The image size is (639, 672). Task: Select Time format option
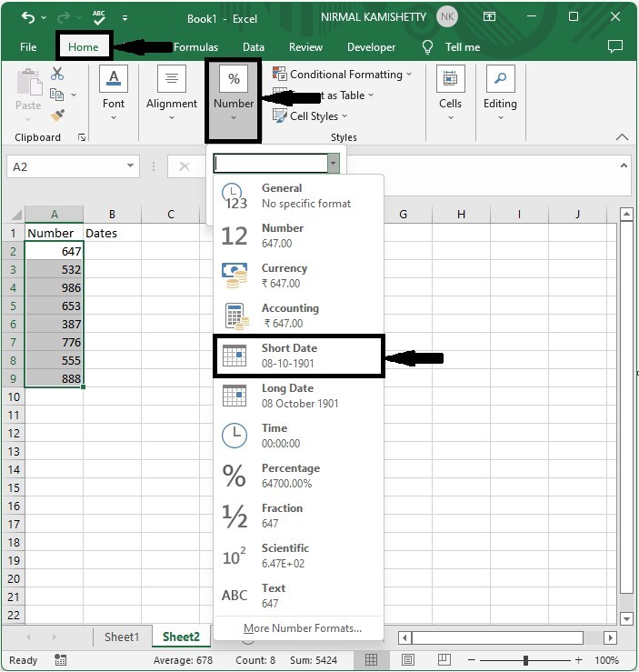[x=298, y=436]
